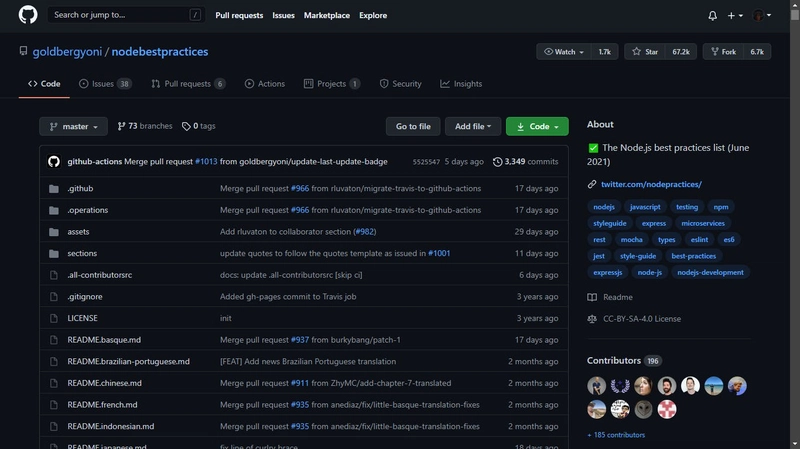Open the Pull requests repository tab
This screenshot has width=800, height=449.
188,84
